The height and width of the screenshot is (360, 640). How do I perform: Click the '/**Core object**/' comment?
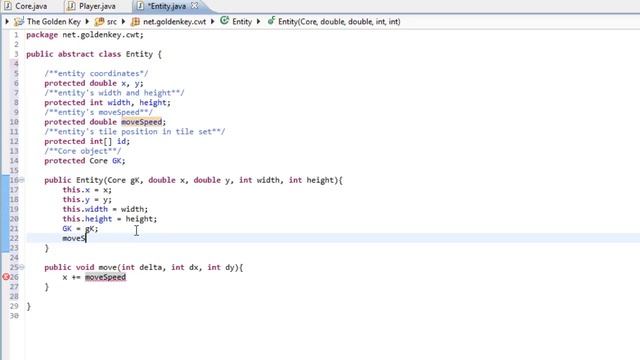coord(82,151)
